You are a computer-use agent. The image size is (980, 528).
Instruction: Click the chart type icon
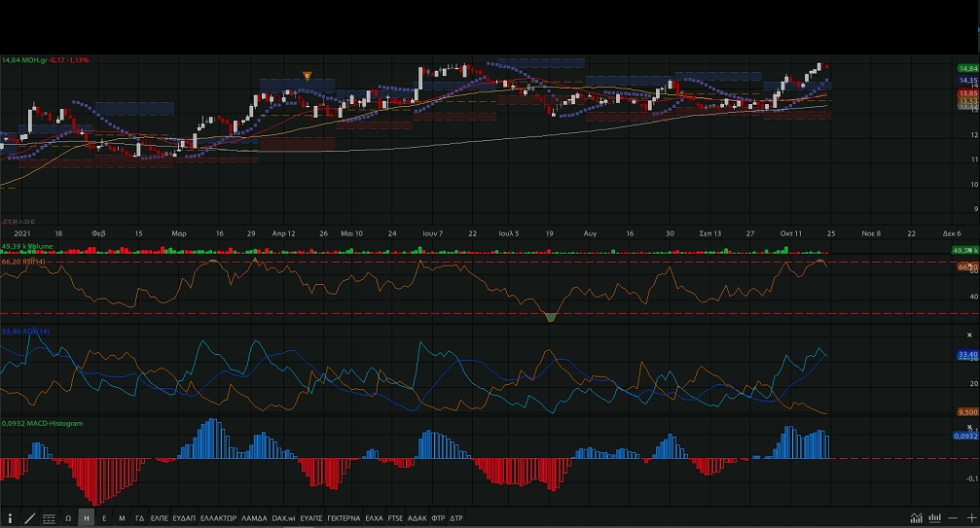[x=916, y=518]
